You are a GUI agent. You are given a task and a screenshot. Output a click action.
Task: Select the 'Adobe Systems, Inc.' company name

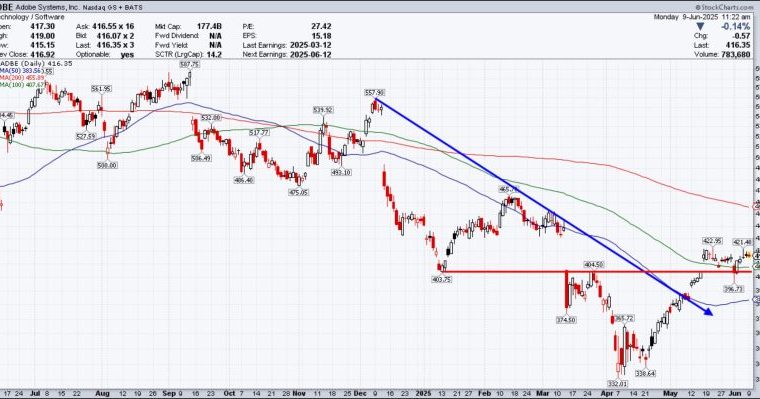(x=47, y=7)
